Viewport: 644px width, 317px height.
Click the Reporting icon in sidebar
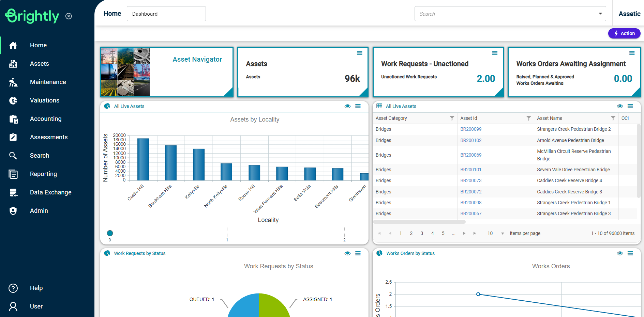[x=13, y=174]
